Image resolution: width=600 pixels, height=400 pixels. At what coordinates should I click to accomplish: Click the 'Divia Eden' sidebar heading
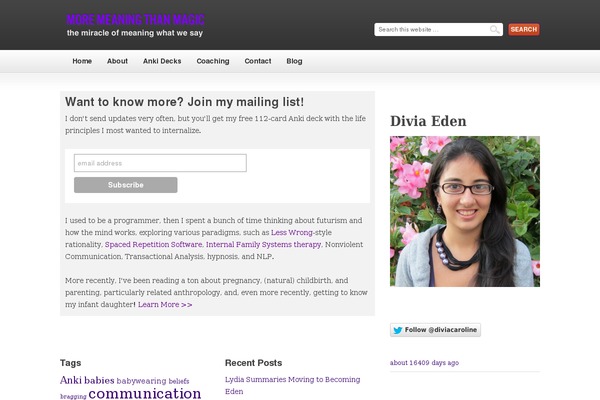click(428, 121)
